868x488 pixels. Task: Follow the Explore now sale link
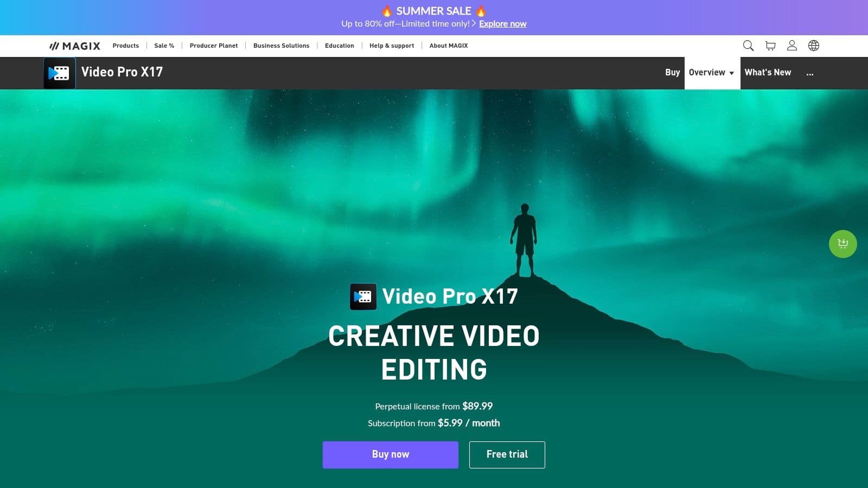[x=502, y=24]
